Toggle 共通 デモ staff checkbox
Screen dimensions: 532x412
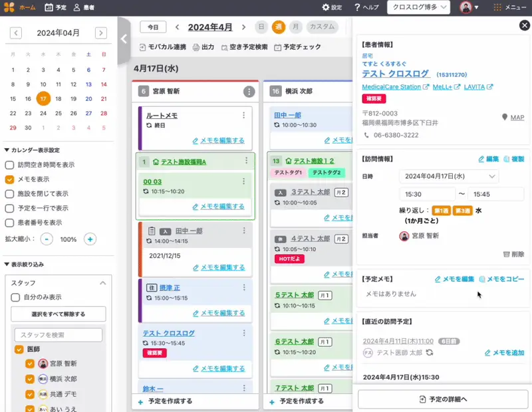(x=30, y=394)
